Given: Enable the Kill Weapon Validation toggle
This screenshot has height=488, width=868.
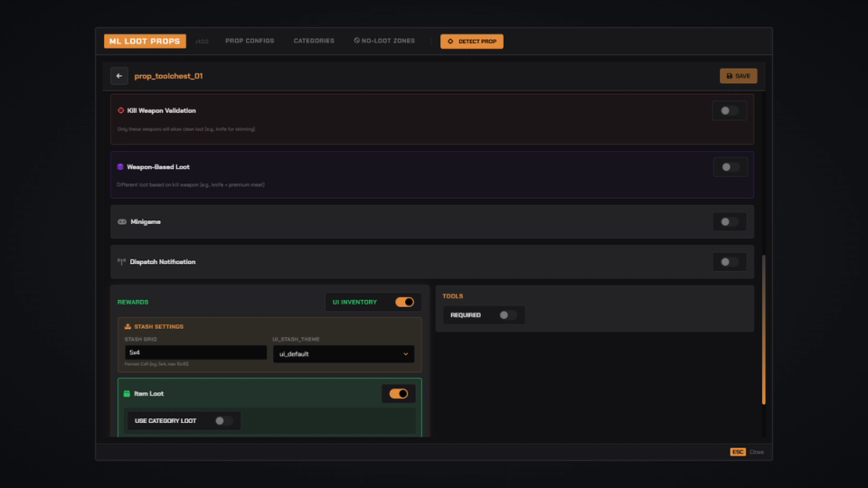Looking at the screenshot, I should (x=729, y=110).
